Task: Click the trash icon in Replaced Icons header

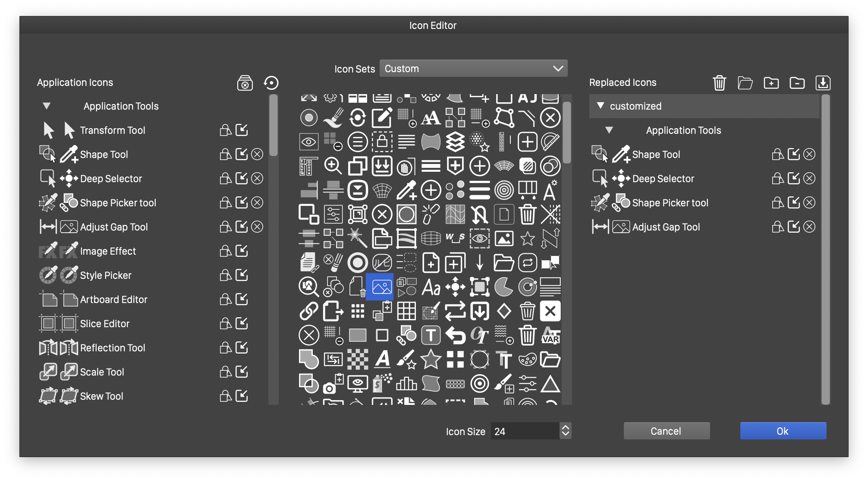Action: pyautogui.click(x=719, y=82)
